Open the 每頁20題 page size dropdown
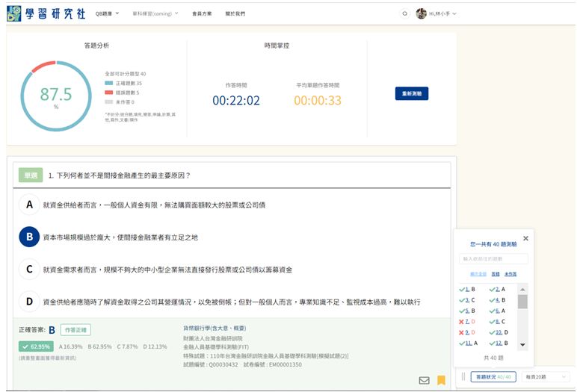 point(546,377)
